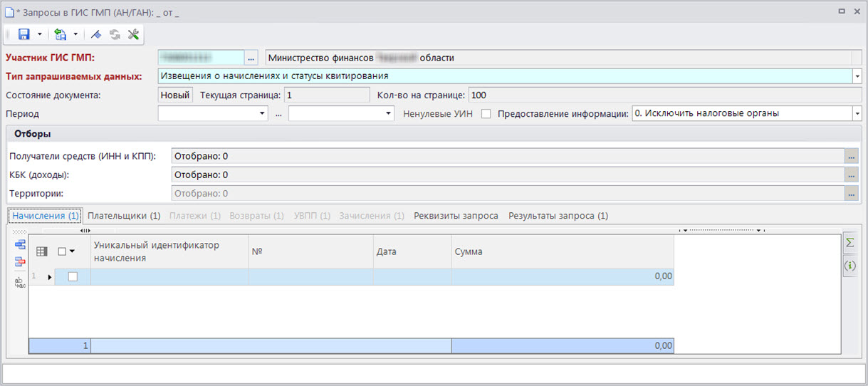868x386 pixels.
Task: Click the delete row icon with red block
Action: point(20,261)
